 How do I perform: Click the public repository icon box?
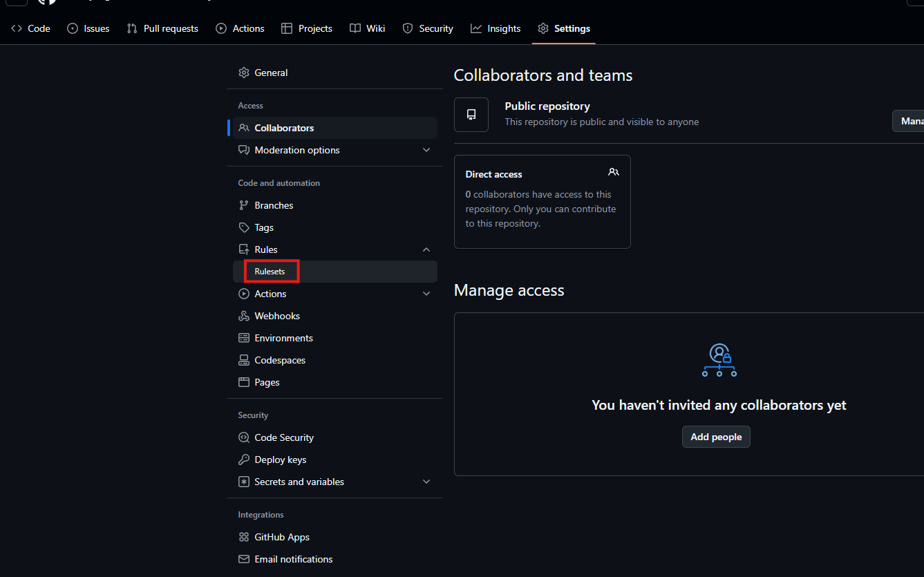point(471,114)
